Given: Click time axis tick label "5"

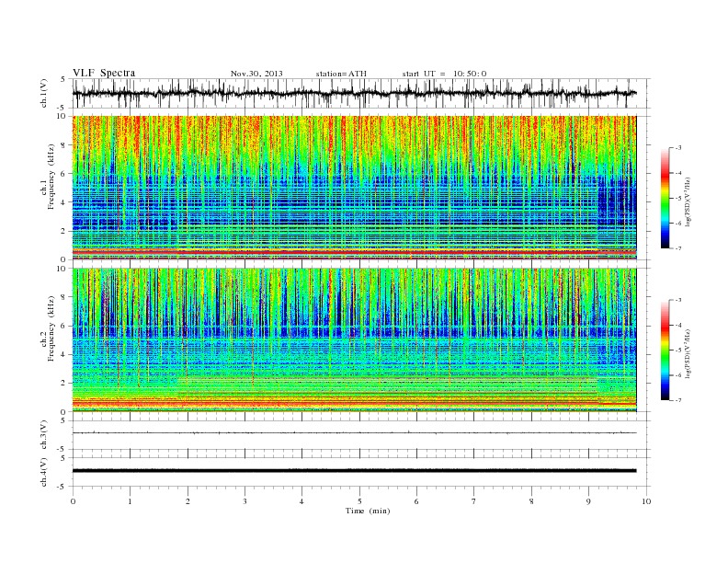Looking at the screenshot, I should (359, 501).
